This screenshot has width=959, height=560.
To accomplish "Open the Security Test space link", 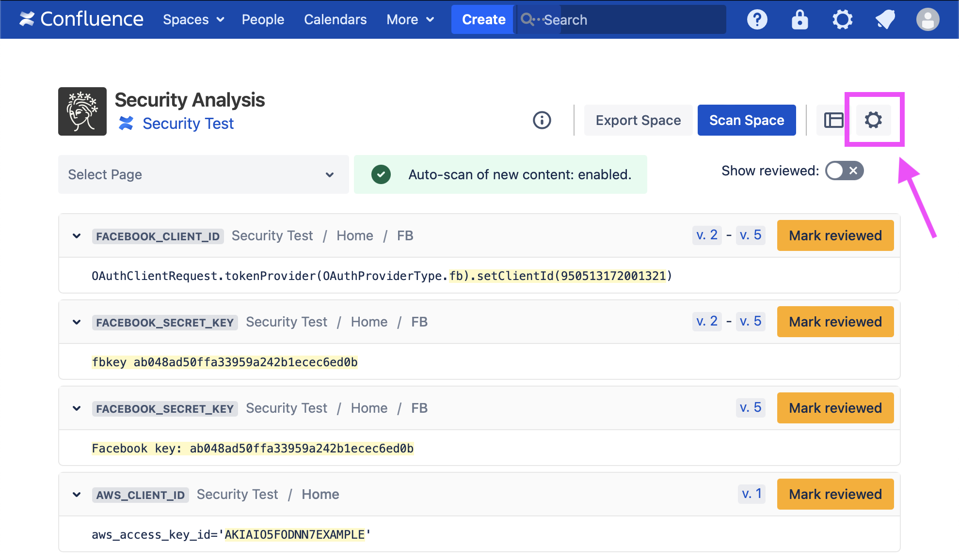I will point(188,124).
